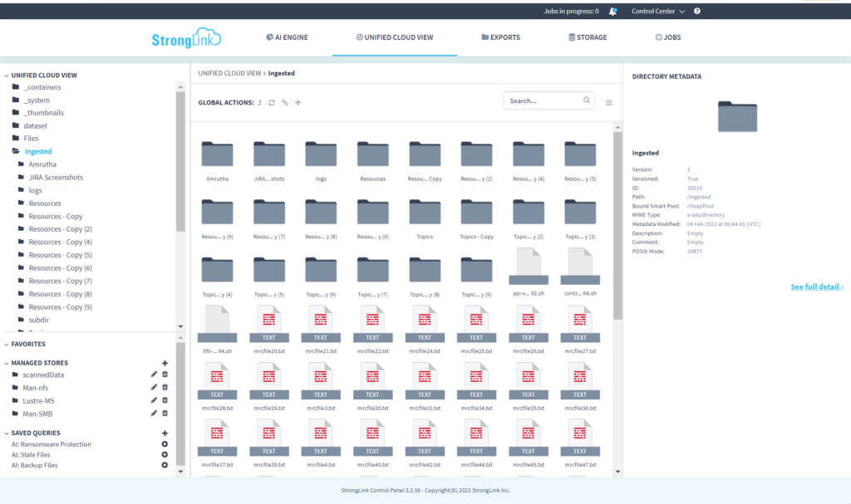Screen dimensions: 851x504
Task: Switch to the EXPORTS tab
Action: tap(501, 37)
